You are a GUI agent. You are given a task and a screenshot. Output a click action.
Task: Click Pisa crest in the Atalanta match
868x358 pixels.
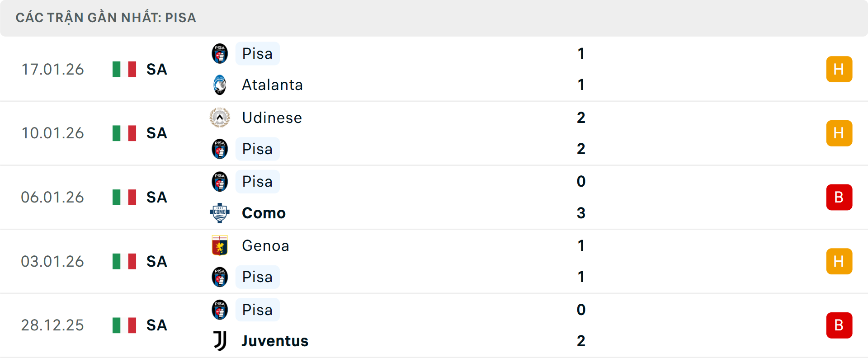point(220,53)
